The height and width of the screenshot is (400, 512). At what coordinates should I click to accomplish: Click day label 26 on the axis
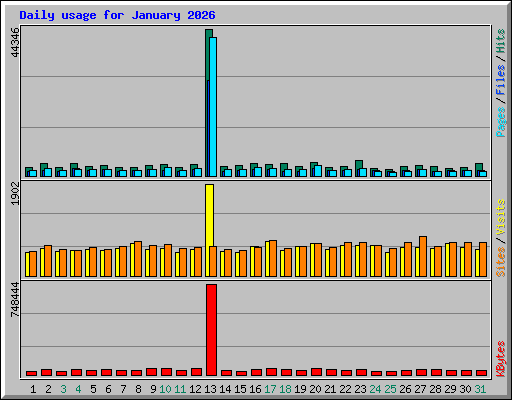point(405,389)
